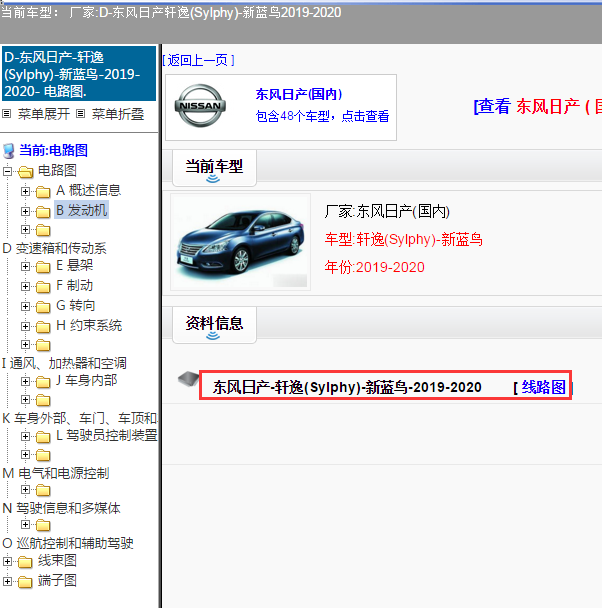
Task: Click the 菜单展开 expand-menu icon
Action: [6, 114]
